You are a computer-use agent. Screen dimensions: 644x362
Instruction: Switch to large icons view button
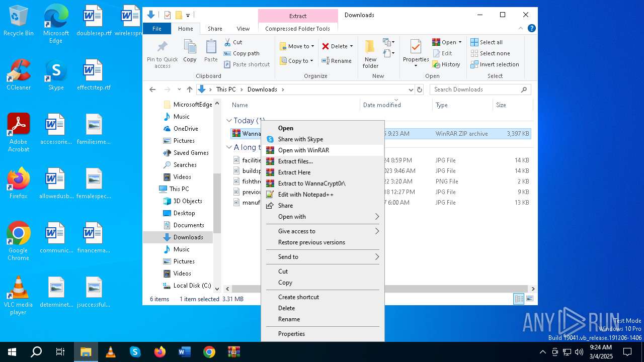tap(529, 299)
